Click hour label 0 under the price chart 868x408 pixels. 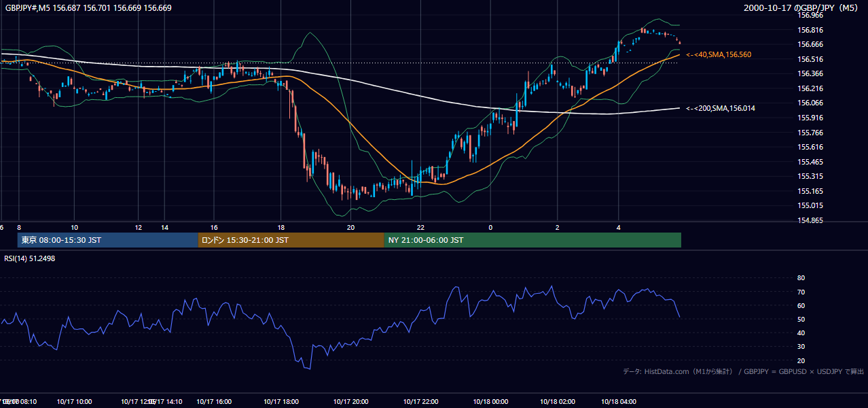[490, 227]
